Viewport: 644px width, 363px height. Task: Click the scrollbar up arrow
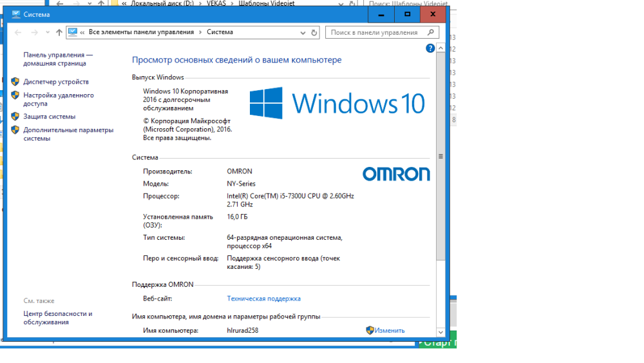click(x=440, y=48)
